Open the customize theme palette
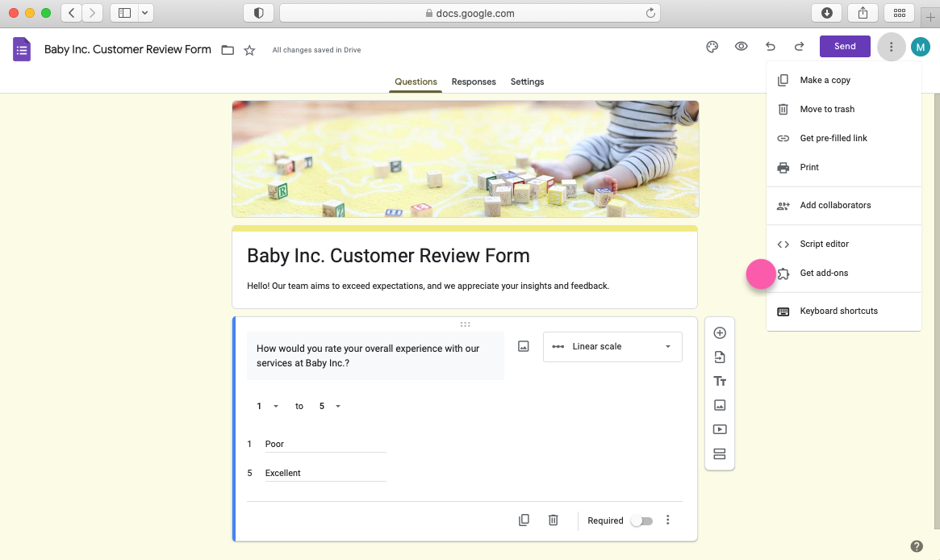 tap(712, 47)
